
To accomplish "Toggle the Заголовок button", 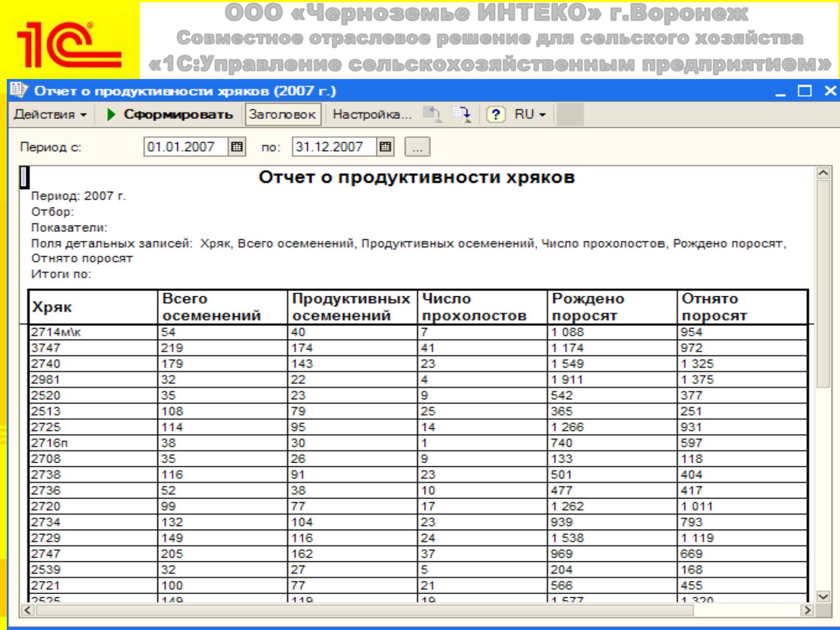I will pos(282,115).
